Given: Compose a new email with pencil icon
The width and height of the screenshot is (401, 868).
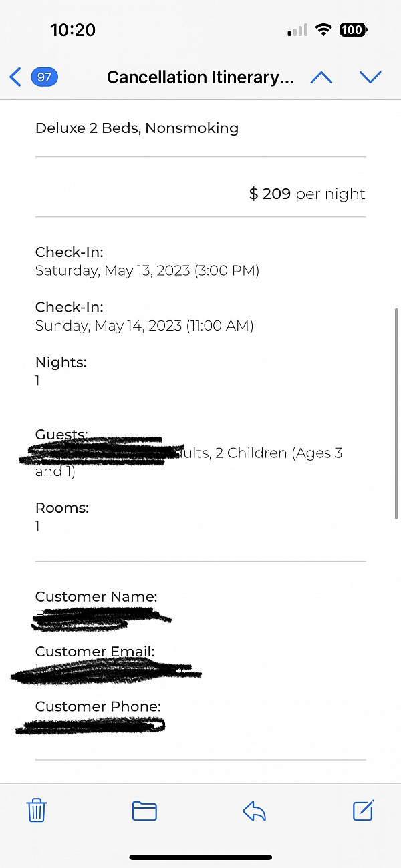Looking at the screenshot, I should pos(363,811).
